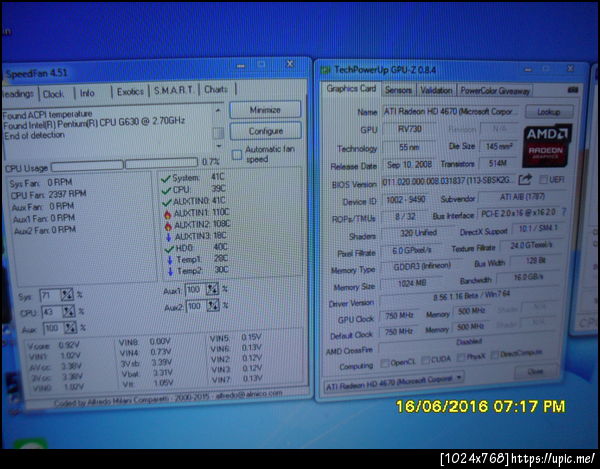Minimize the GPU-Z window from title bar
This screenshot has width=600, height=469.
(528, 70)
